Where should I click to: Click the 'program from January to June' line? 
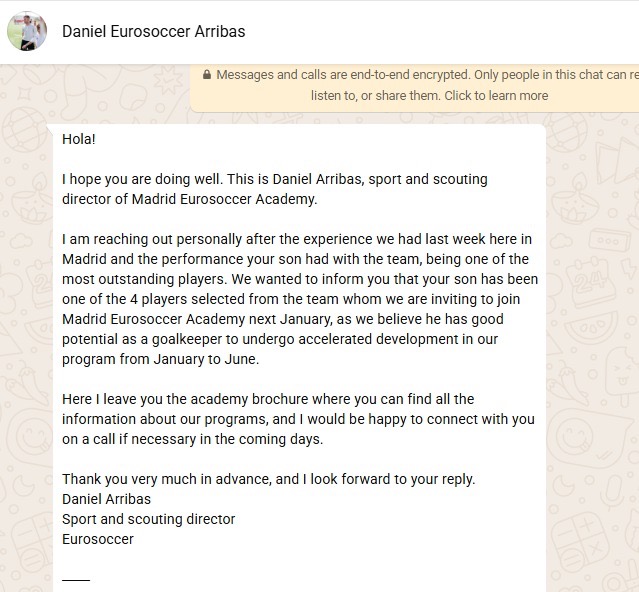tap(160, 359)
